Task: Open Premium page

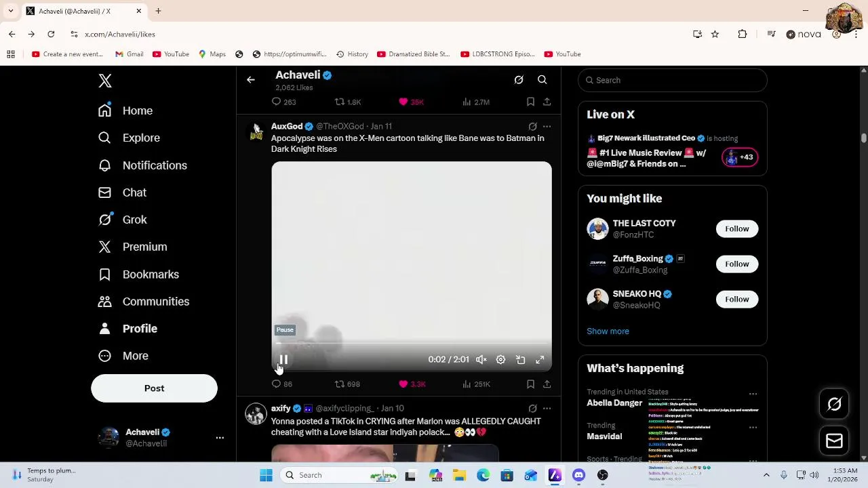Action: [132, 247]
